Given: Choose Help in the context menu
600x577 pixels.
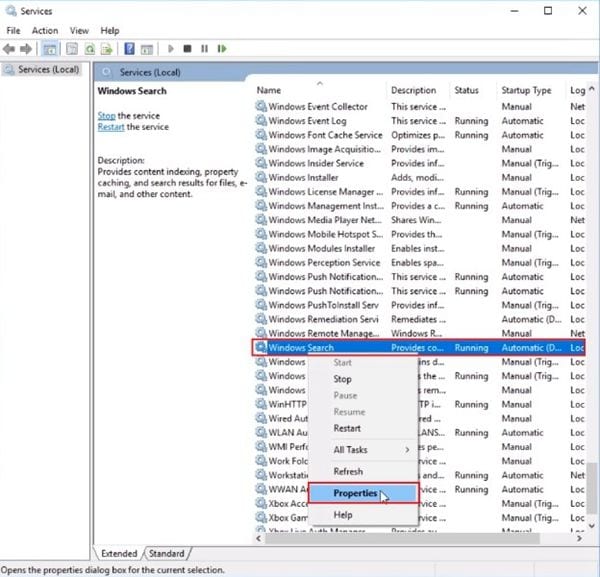Looking at the screenshot, I should [363, 515].
